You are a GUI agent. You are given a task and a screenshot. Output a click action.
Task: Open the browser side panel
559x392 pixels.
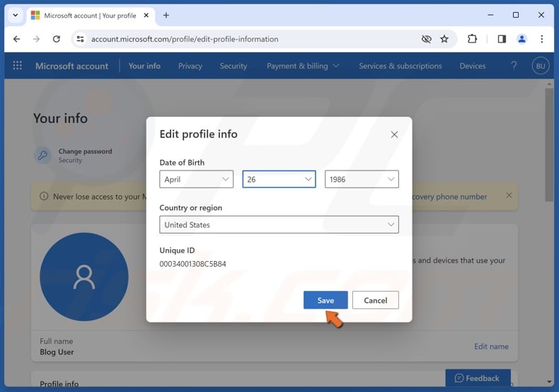(502, 39)
